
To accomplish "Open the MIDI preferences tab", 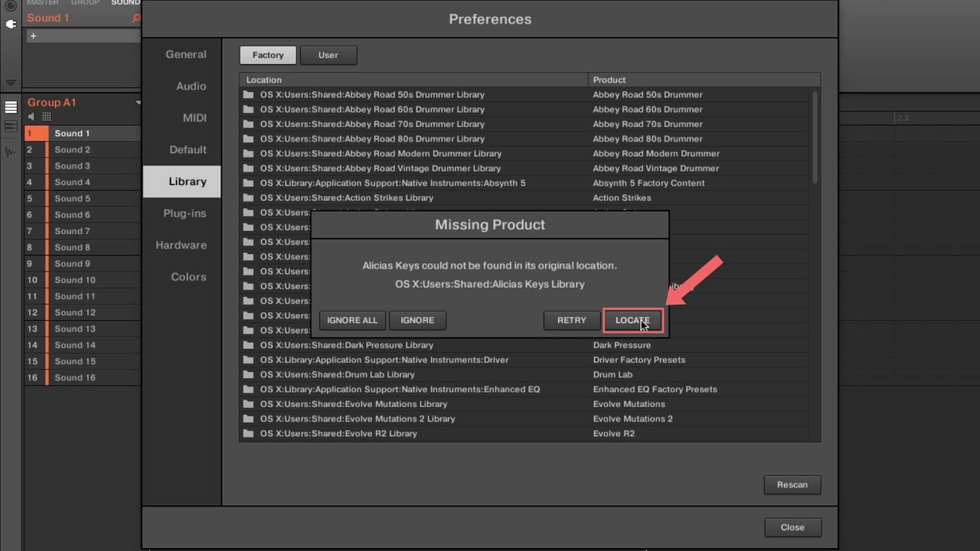I will pyautogui.click(x=194, y=118).
